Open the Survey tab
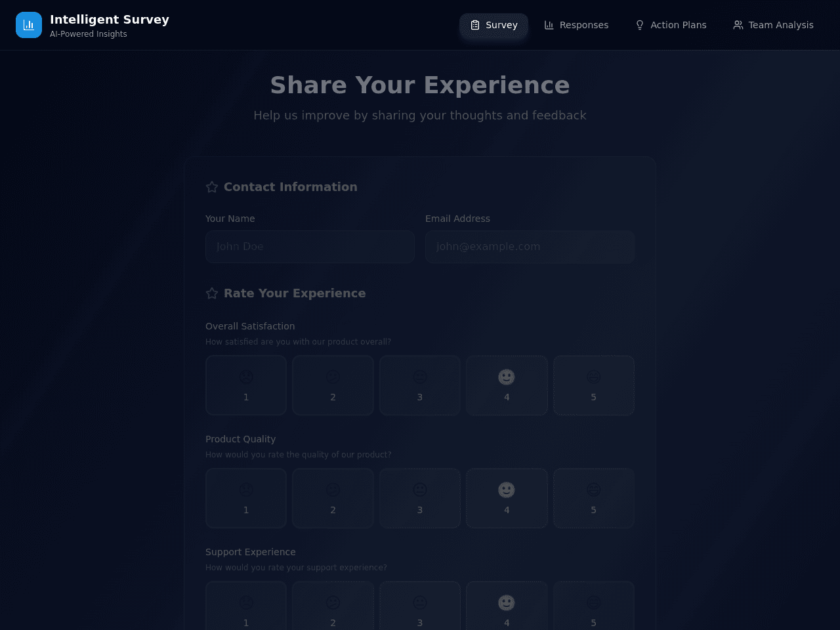 494,25
